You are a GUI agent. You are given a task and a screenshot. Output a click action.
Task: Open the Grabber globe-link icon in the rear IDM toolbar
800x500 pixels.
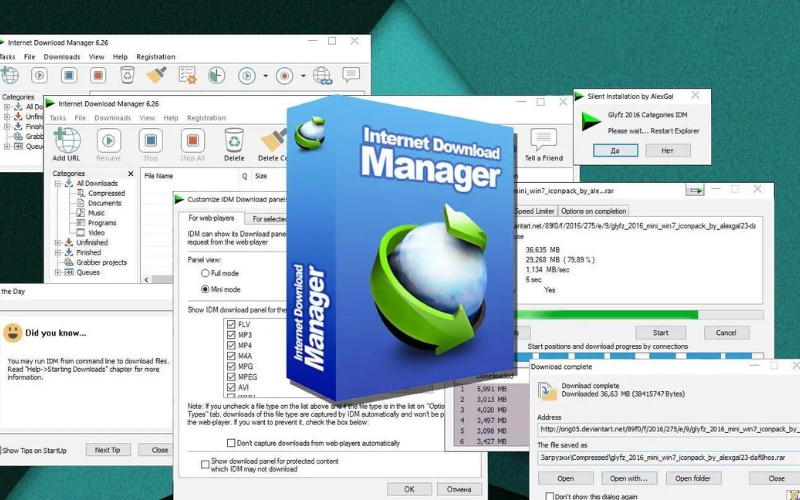[x=322, y=76]
